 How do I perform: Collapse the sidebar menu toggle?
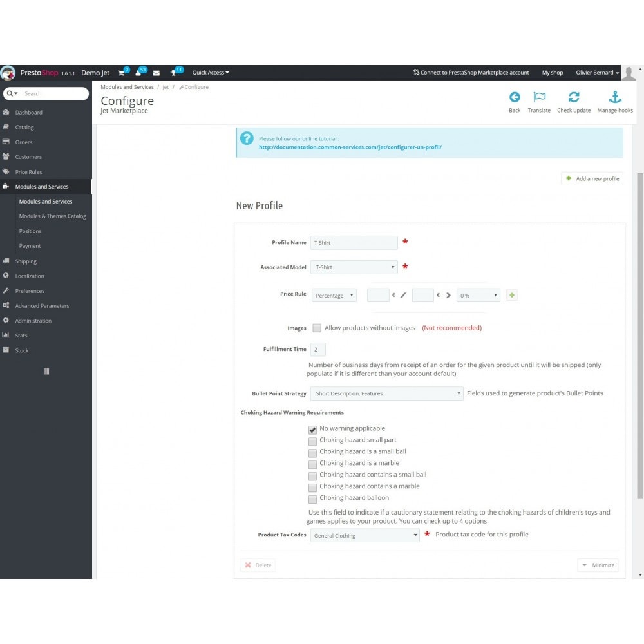click(46, 372)
